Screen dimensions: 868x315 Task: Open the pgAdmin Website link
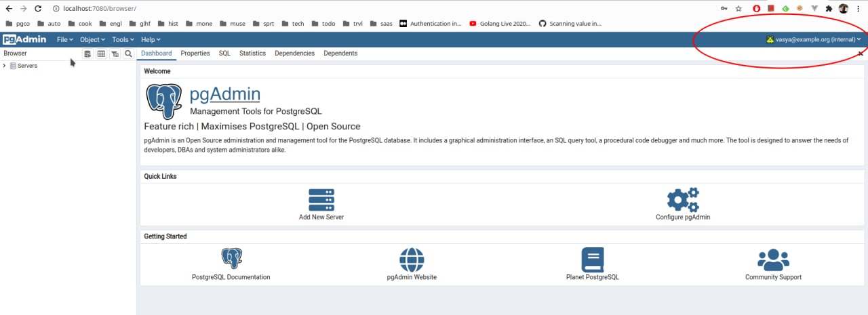(412, 277)
